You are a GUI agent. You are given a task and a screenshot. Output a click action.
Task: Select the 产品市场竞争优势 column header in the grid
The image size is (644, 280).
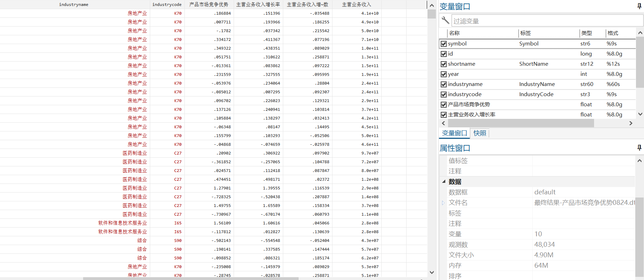pyautogui.click(x=209, y=5)
